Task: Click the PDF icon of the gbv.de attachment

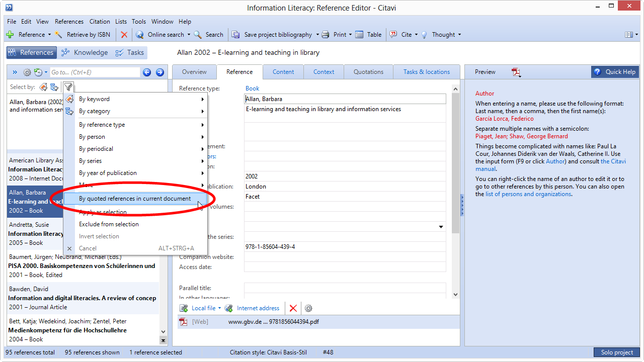Action: click(184, 322)
